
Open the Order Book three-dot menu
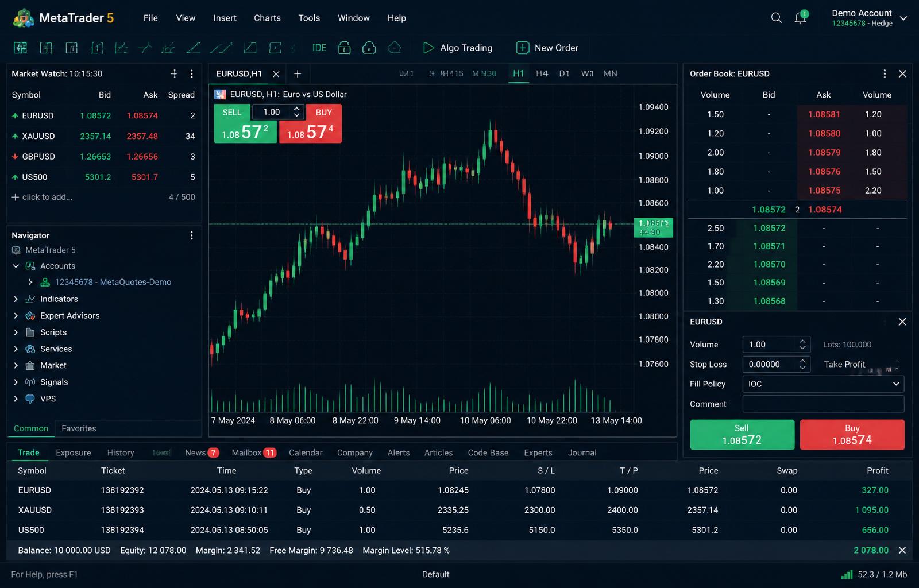[885, 73]
